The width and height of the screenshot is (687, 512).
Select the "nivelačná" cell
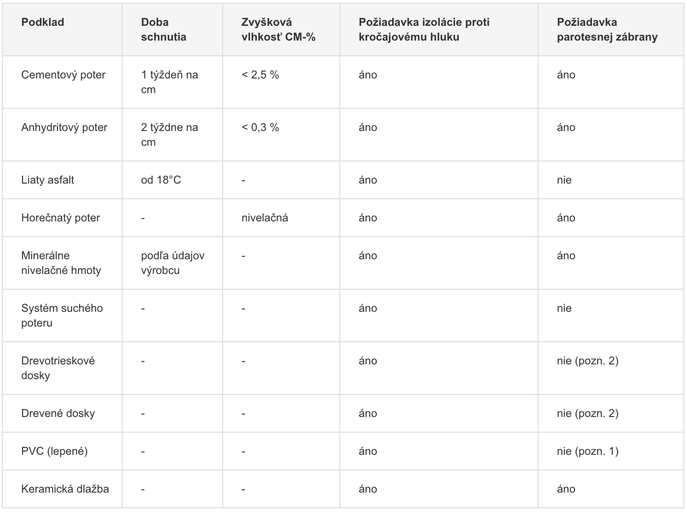(x=265, y=218)
